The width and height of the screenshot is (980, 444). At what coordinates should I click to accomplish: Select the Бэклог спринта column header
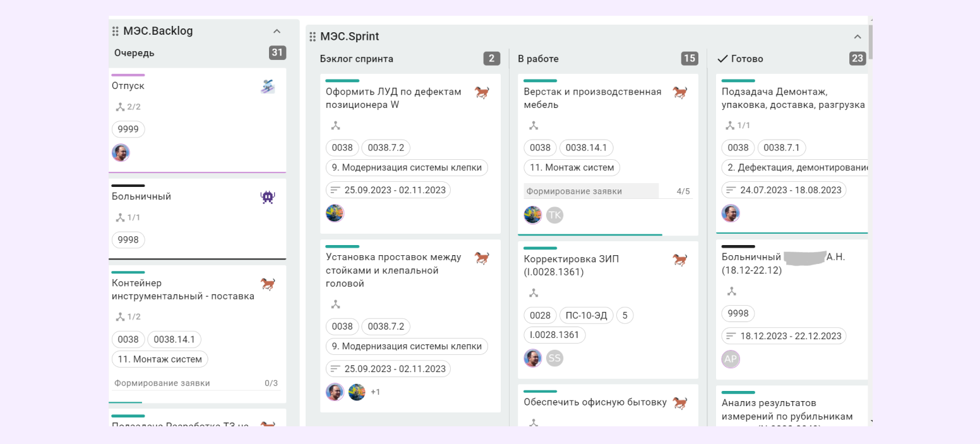pos(357,59)
